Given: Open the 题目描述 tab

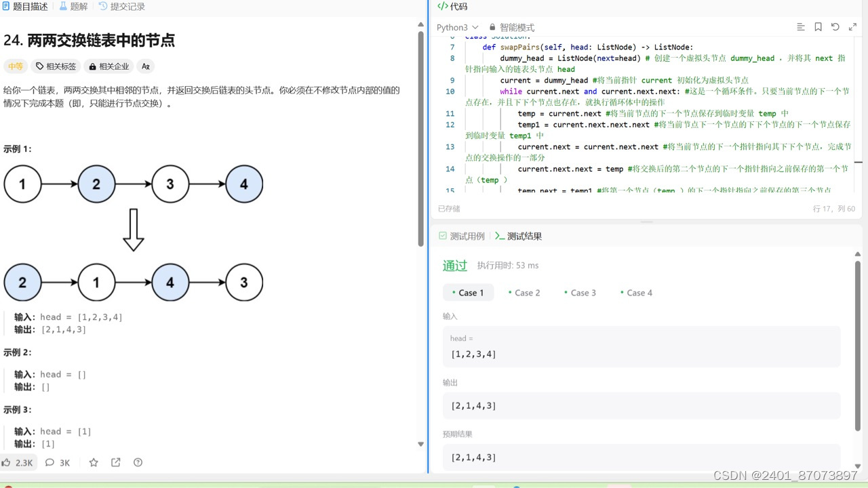Looking at the screenshot, I should [x=24, y=7].
